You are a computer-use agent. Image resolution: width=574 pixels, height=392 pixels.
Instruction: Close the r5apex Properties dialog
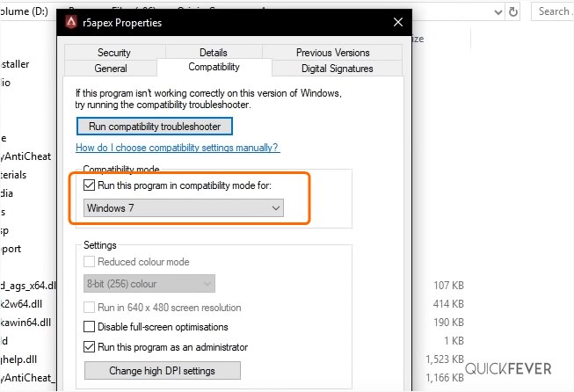point(398,22)
